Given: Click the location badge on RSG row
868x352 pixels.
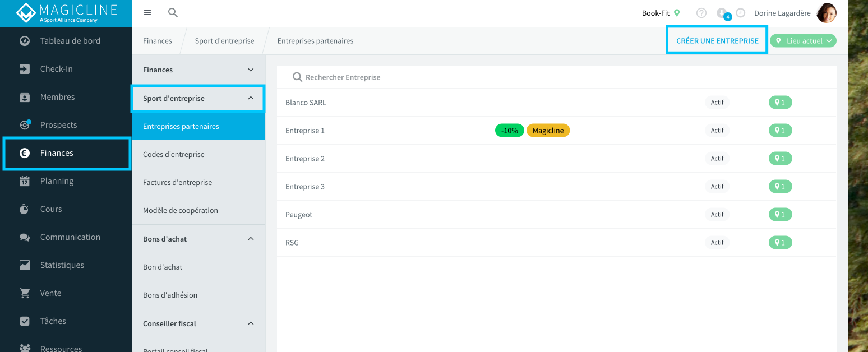Looking at the screenshot, I should tap(780, 243).
